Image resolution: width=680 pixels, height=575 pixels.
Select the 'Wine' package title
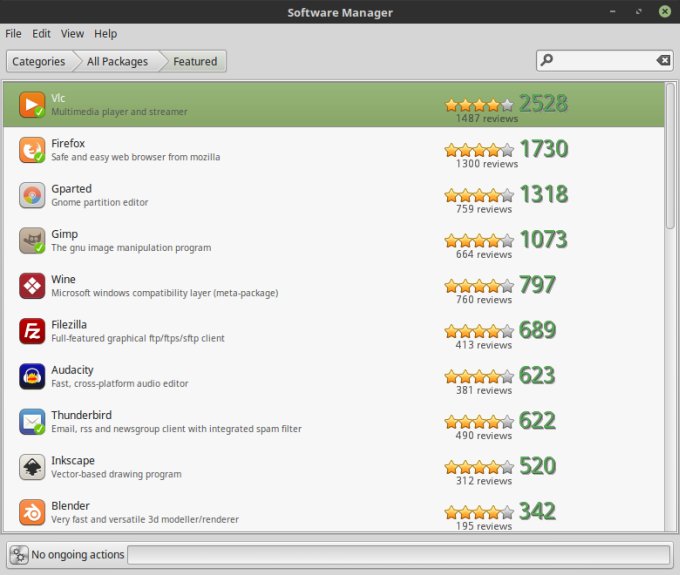pyautogui.click(x=63, y=279)
